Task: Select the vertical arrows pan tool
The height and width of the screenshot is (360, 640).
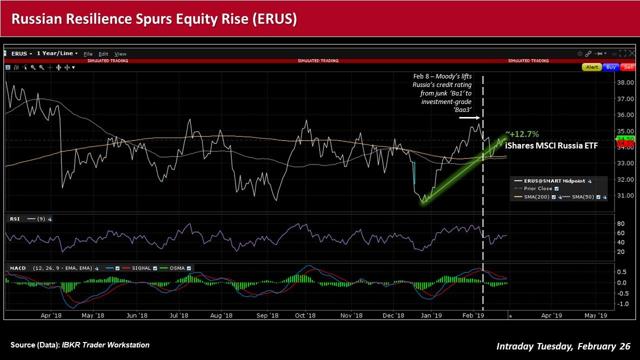Action: (58, 67)
